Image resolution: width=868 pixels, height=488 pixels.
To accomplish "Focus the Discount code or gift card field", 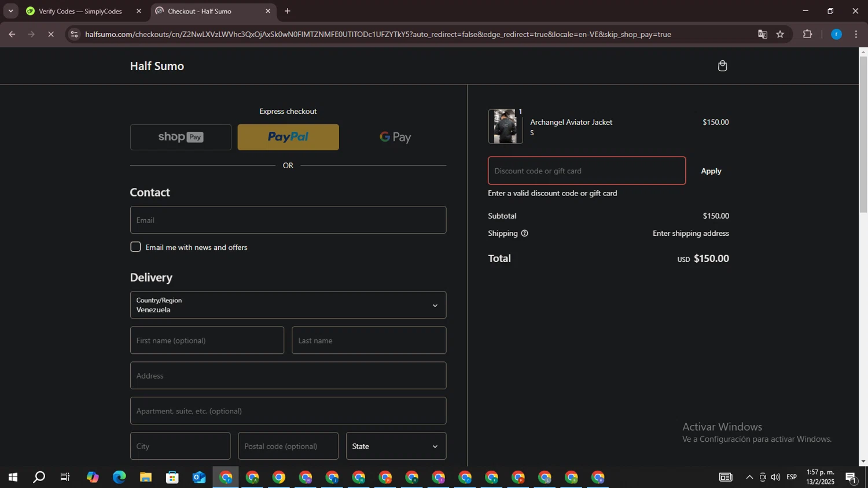I will (x=587, y=171).
